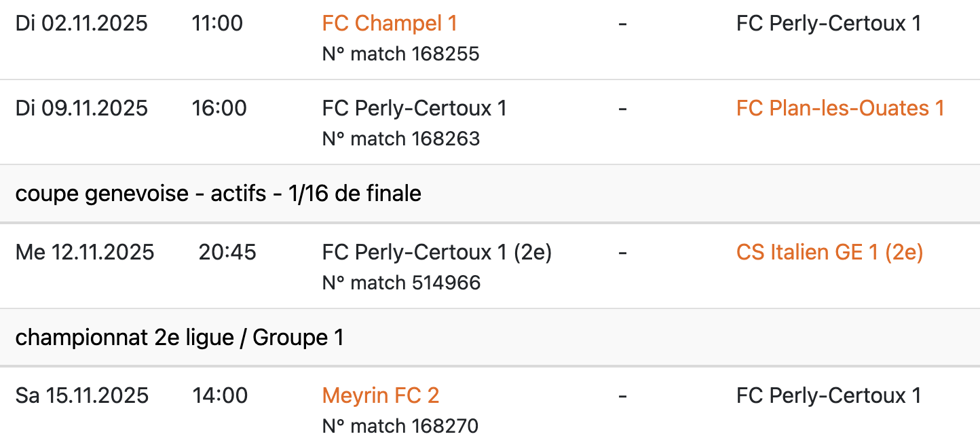Select match number 514966
Viewport: 980px width, 447px height.
tap(401, 283)
